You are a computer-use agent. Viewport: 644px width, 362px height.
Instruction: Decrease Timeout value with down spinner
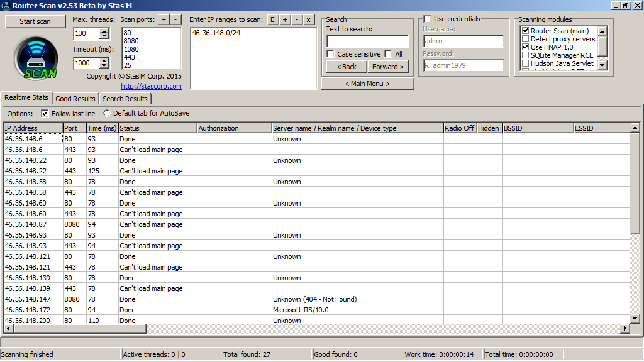[x=104, y=66]
